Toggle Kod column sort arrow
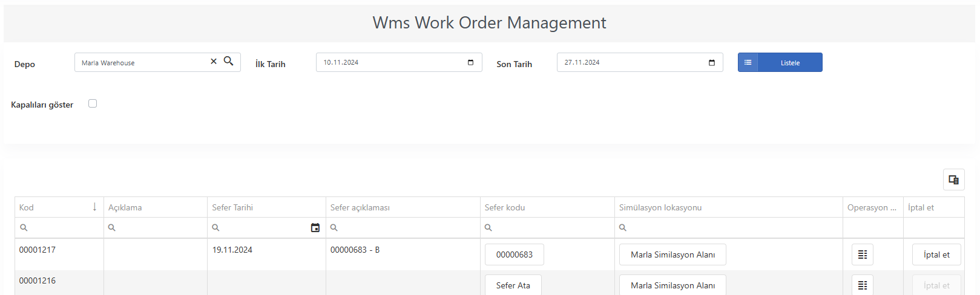Image resolution: width=980 pixels, height=295 pixels. (x=94, y=207)
